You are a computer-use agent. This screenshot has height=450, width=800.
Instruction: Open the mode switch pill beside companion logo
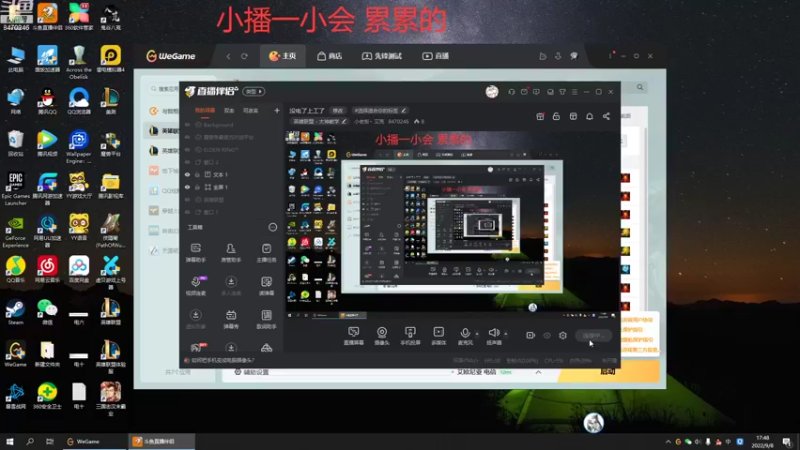(x=254, y=91)
